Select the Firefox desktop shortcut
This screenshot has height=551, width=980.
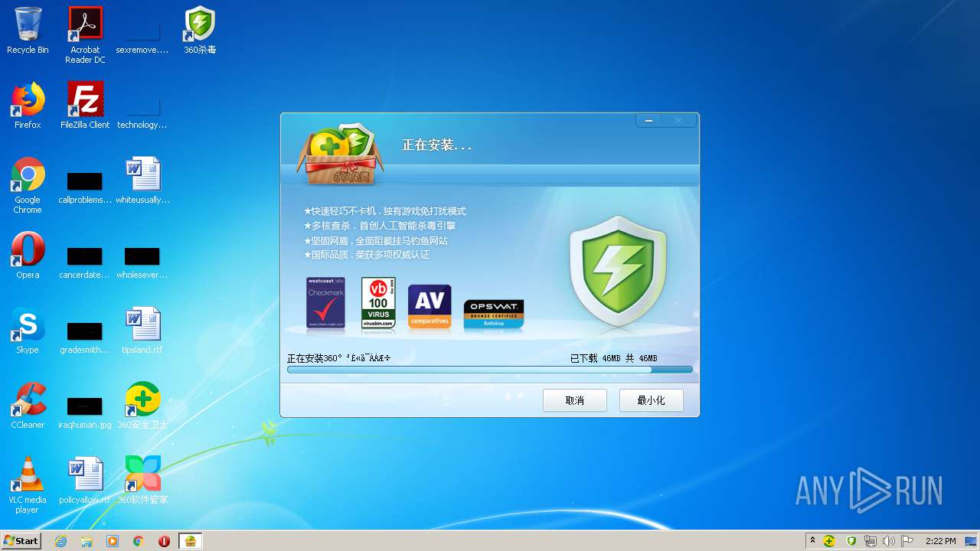point(28,106)
